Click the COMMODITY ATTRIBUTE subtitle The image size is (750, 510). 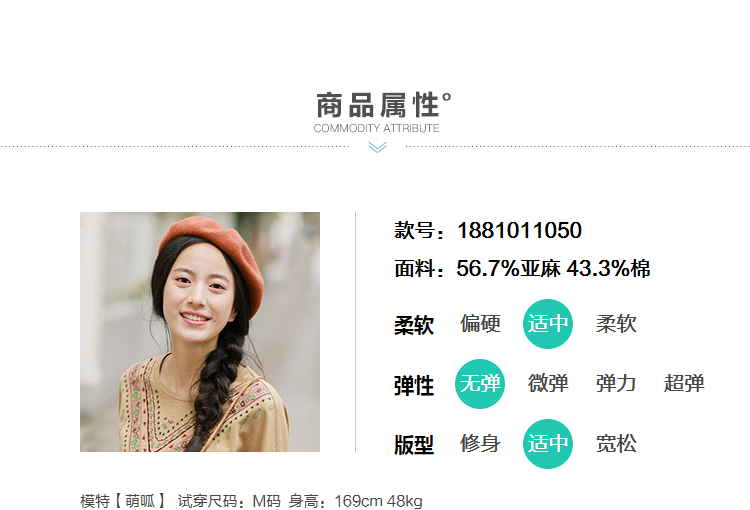point(376,128)
